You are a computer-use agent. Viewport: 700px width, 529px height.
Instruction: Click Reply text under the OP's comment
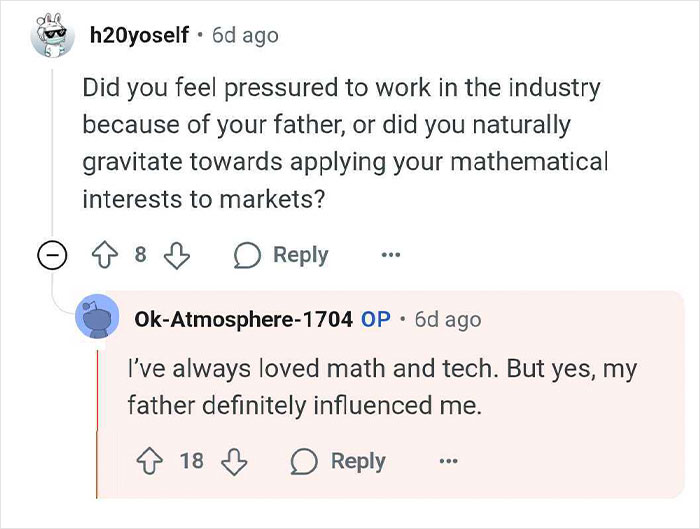pos(358,461)
